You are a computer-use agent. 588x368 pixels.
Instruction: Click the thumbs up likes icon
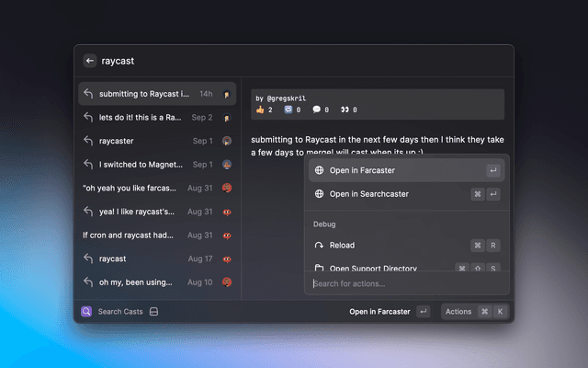coord(259,109)
